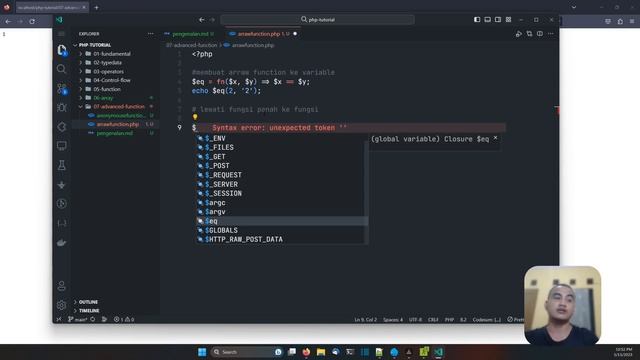Click the UTF-8 encoding status item

pos(415,320)
